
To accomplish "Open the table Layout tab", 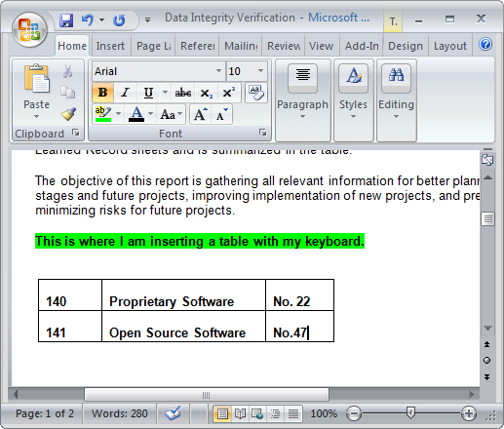I will coord(450,46).
